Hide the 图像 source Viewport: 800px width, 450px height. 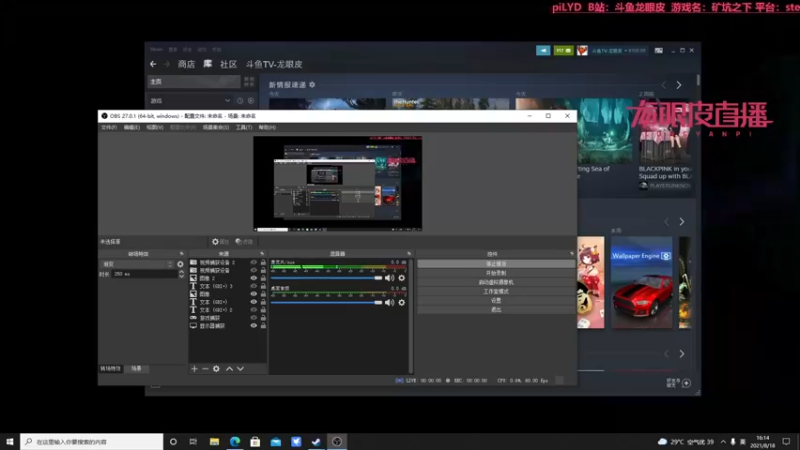click(x=254, y=294)
